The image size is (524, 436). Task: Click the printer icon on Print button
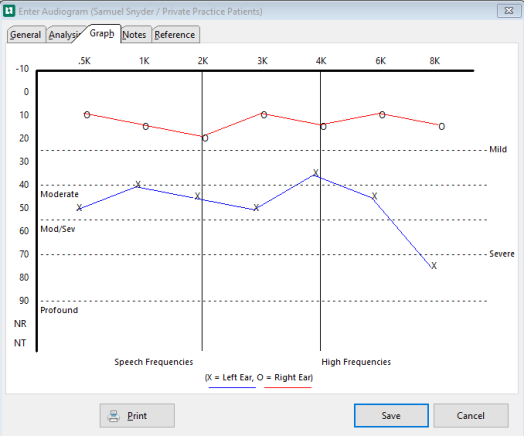[113, 416]
